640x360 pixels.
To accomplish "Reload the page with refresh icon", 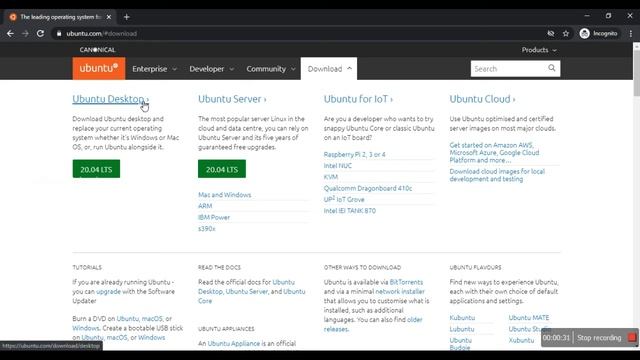I will pos(40,33).
